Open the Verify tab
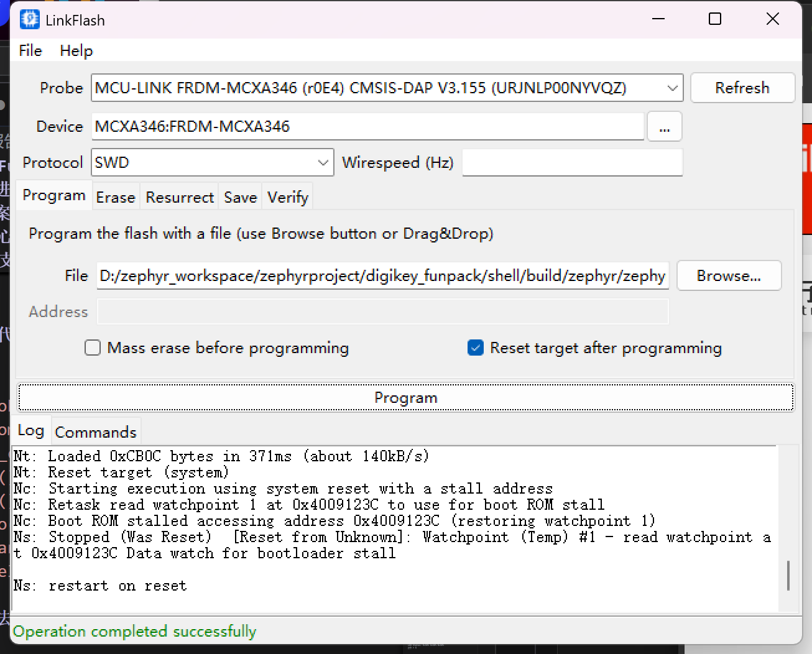Screen dimensions: 812x654 (287, 198)
